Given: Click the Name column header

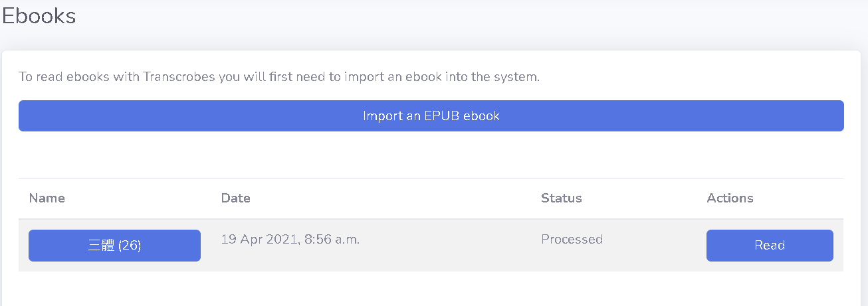Looking at the screenshot, I should pos(47,198).
